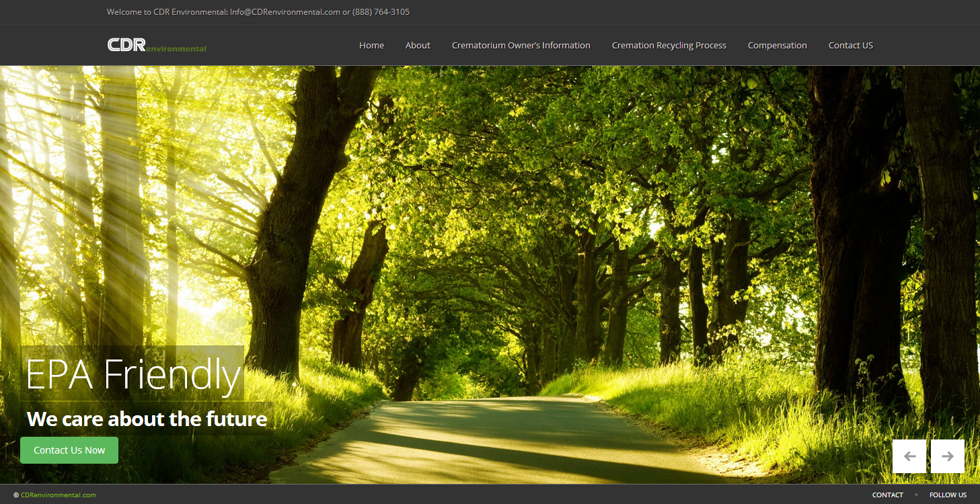This screenshot has width=980, height=504.
Task: Click FOLLOW US in the footer
Action: click(948, 495)
